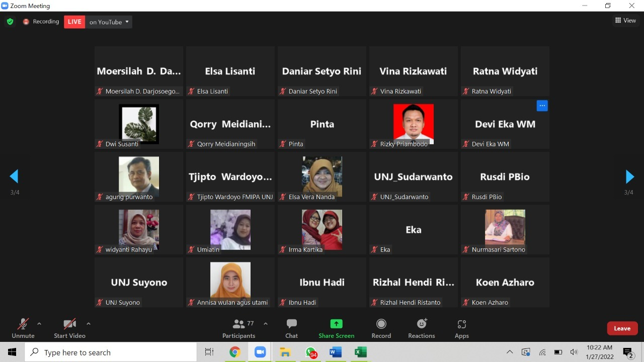Select widyanti Rahayu's profile photo
This screenshot has height=362, width=644.
pos(139,229)
